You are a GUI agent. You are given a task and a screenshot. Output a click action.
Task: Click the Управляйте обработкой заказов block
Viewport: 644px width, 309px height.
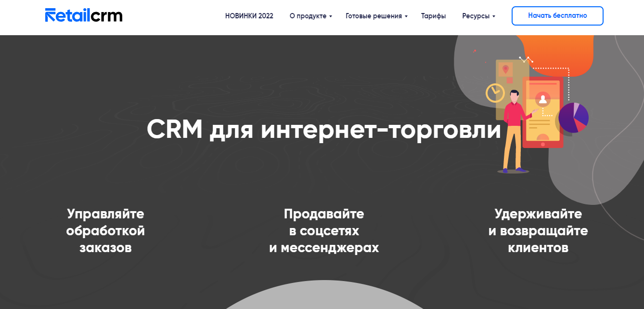[105, 230]
